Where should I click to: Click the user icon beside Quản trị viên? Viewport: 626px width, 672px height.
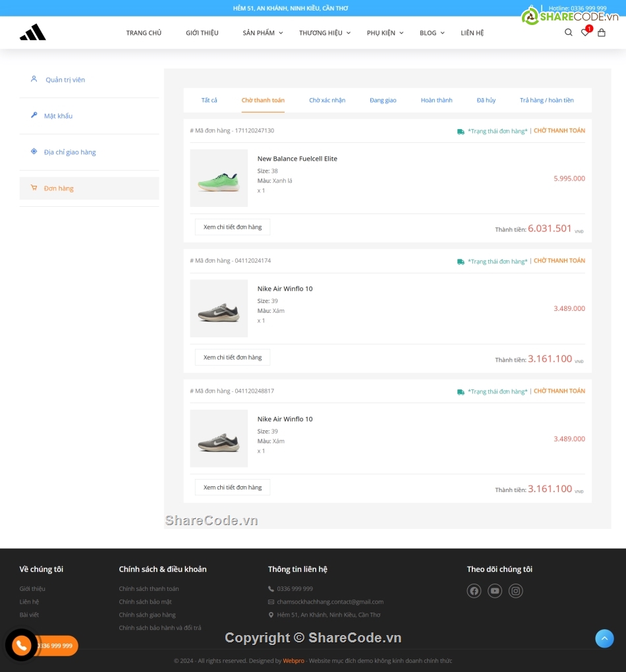pos(34,79)
